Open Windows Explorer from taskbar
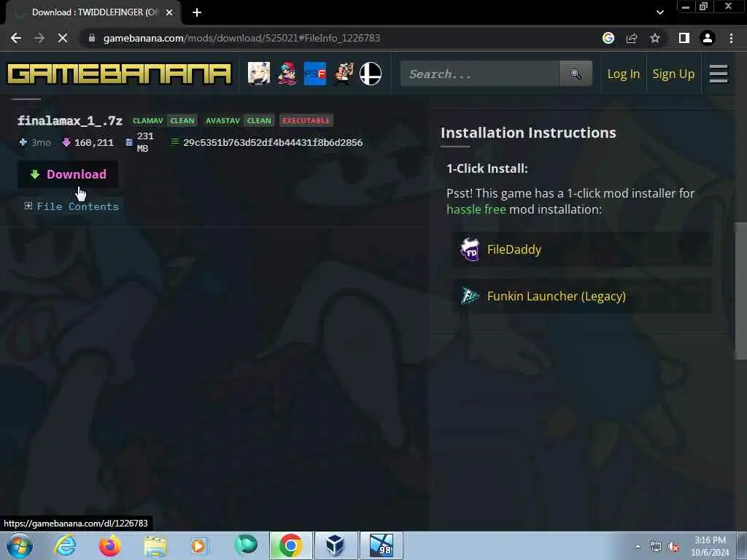The height and width of the screenshot is (560, 747). pos(155,545)
